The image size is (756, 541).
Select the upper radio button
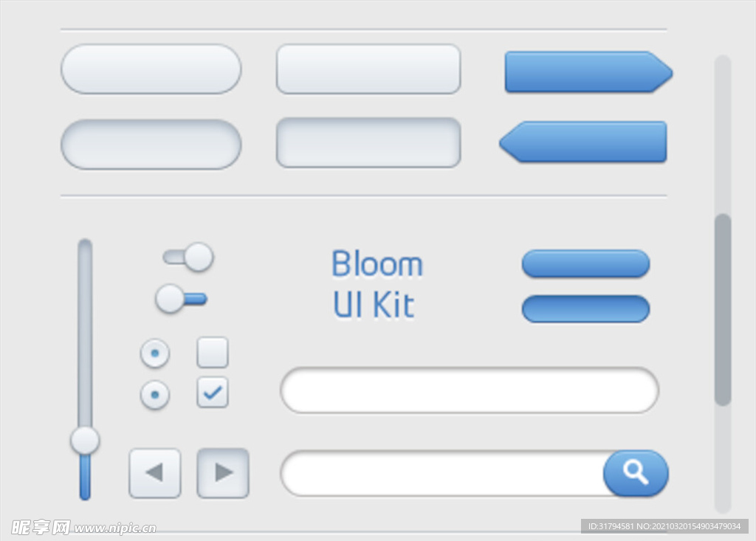(155, 354)
